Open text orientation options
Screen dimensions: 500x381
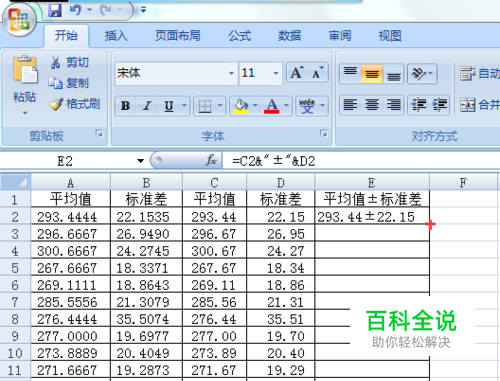[x=422, y=73]
